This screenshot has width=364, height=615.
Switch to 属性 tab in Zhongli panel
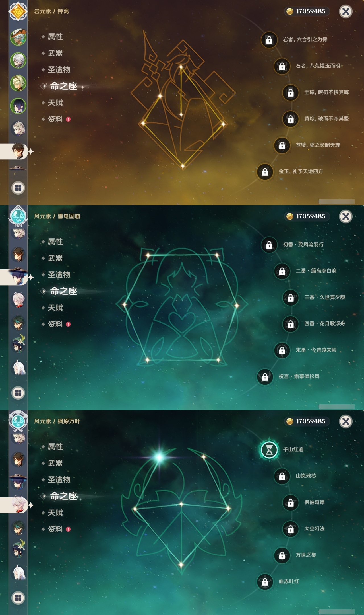point(55,36)
